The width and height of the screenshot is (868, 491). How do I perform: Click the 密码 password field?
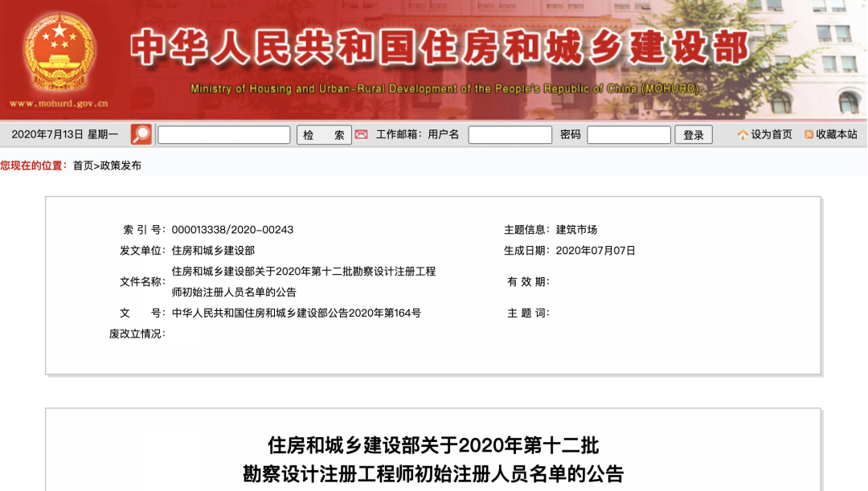tap(628, 134)
